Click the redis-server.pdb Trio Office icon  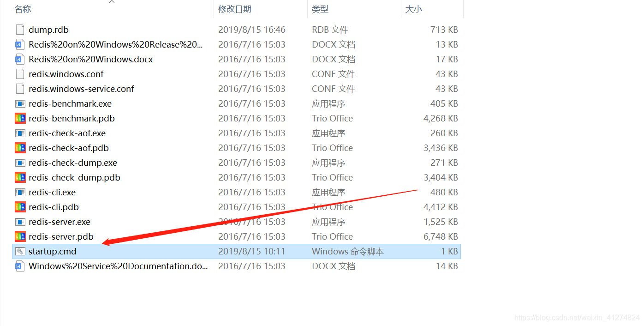[x=20, y=237]
